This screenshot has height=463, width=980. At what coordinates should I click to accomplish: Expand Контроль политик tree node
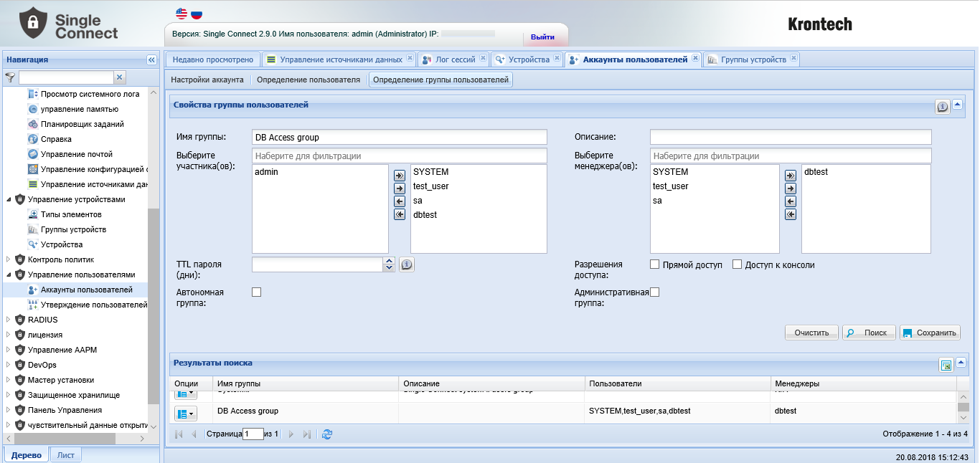pos(9,259)
